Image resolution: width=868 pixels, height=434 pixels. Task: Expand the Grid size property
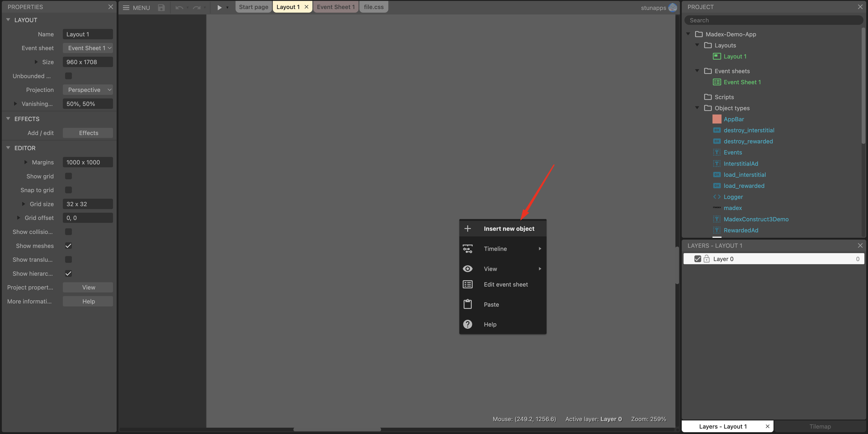[24, 204]
